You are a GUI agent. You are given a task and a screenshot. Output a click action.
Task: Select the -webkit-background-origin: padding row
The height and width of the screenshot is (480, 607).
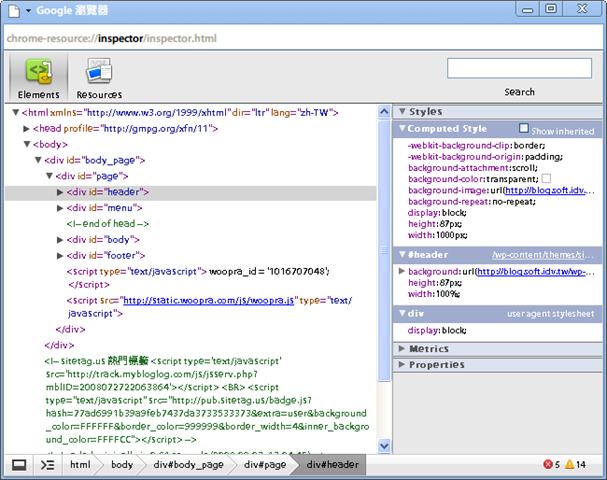pos(485,156)
